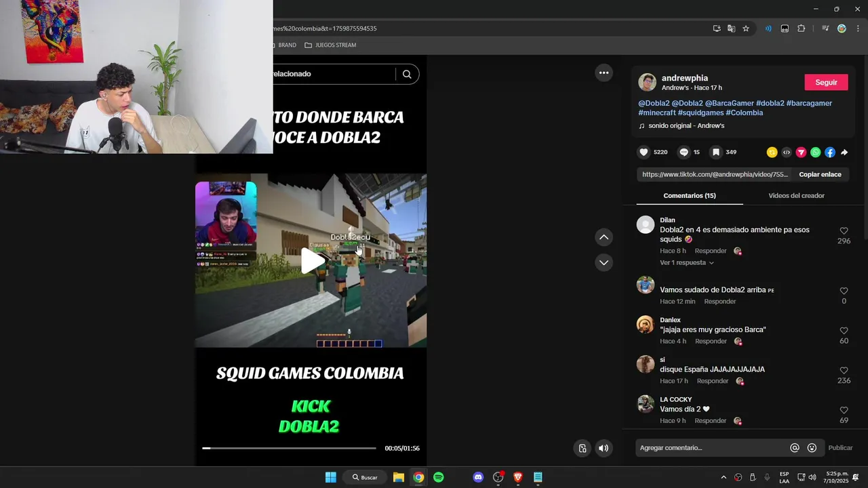Like Danlex's comment with 60 likes
Screen dimensions: 868x488
coord(844,331)
